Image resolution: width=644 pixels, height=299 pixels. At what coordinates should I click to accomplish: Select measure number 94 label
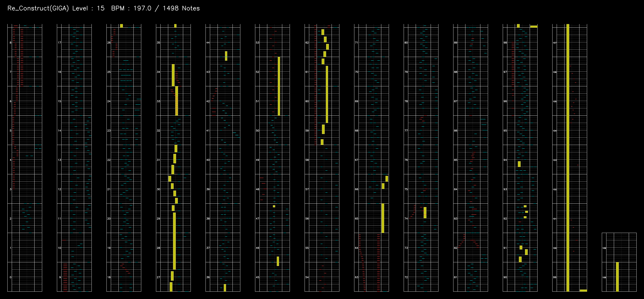click(x=505, y=160)
